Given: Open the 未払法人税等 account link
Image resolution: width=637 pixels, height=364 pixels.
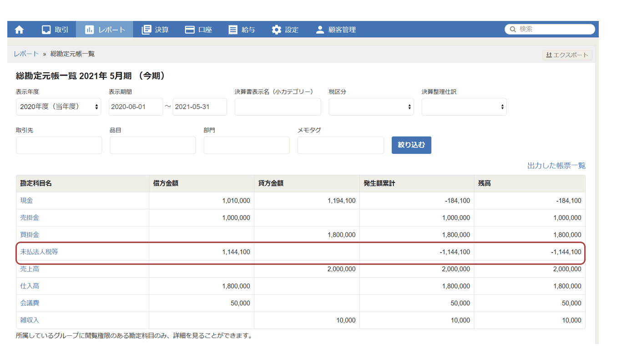Looking at the screenshot, I should (39, 252).
